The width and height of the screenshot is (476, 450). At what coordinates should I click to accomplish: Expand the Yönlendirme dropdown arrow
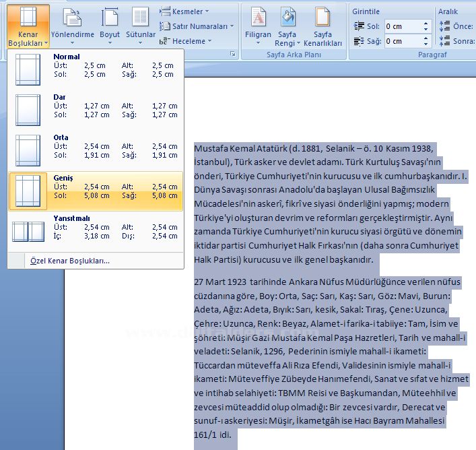point(72,43)
